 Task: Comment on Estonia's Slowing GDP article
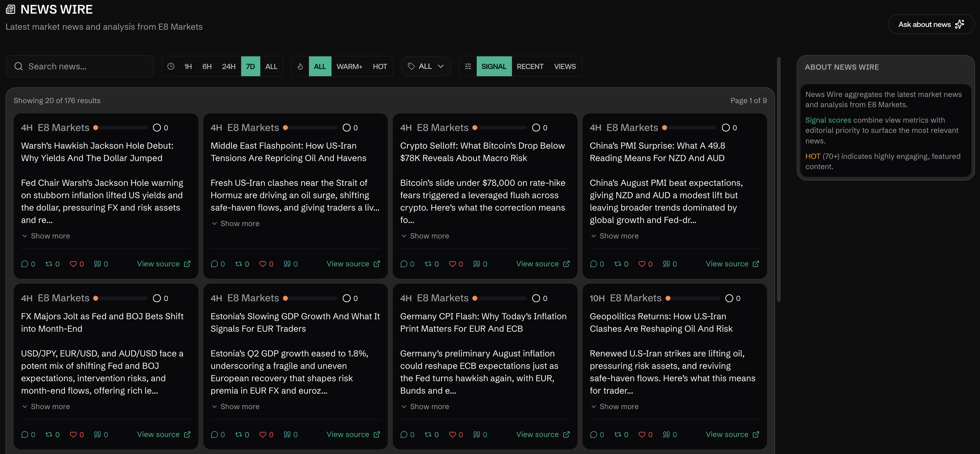[214, 434]
